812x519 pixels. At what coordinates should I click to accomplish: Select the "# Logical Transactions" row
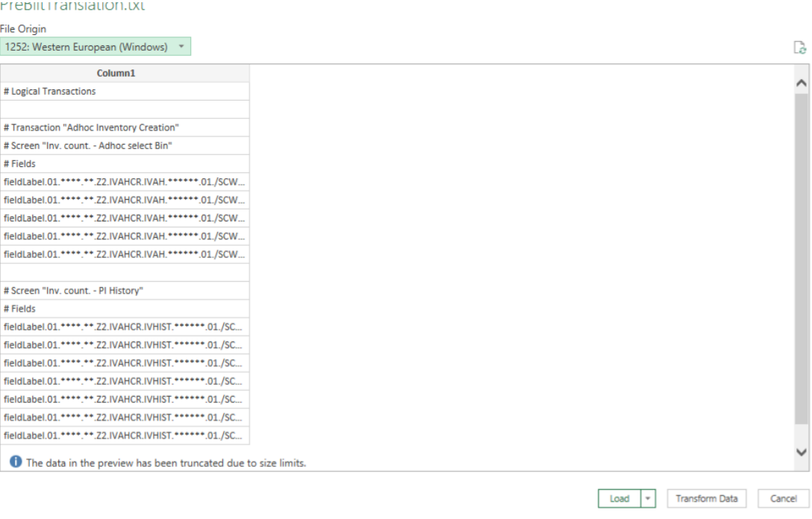(x=125, y=92)
